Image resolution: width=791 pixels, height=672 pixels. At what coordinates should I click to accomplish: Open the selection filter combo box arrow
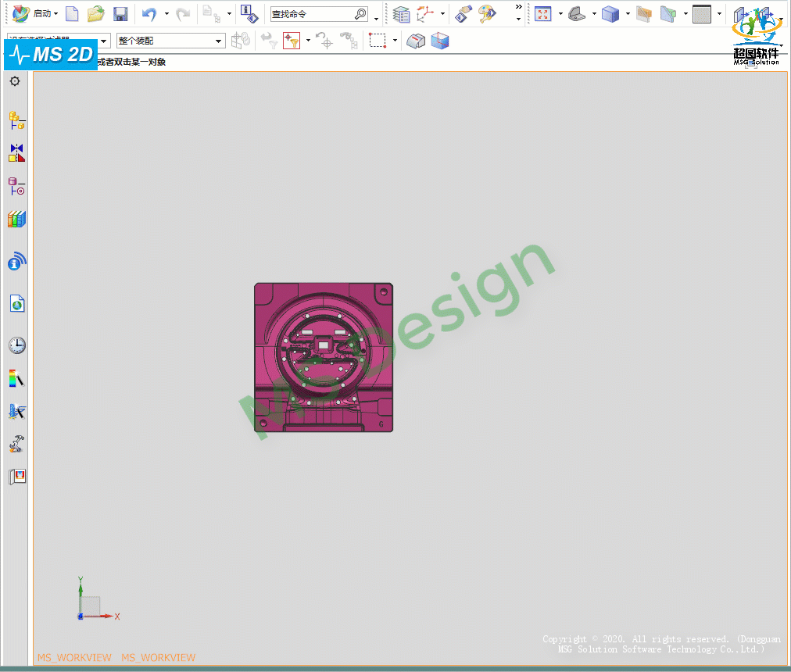(x=103, y=41)
